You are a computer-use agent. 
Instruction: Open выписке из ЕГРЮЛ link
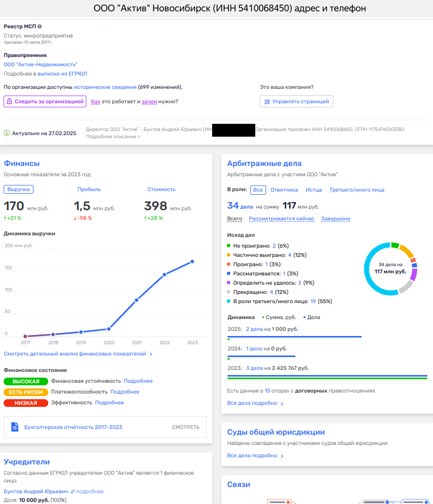coord(62,73)
